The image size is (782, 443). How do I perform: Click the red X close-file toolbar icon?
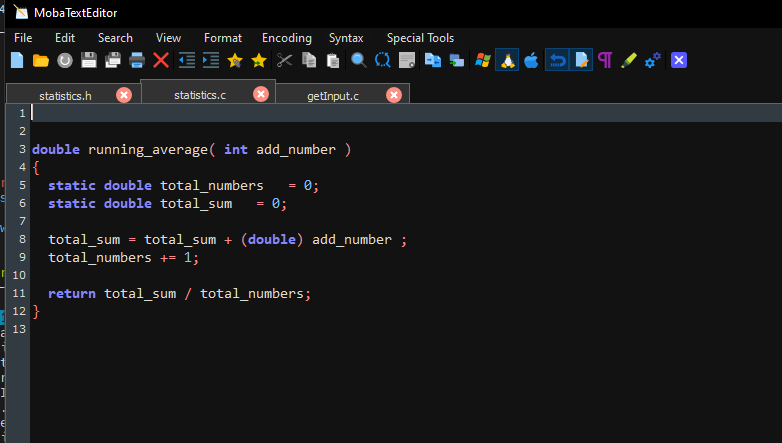pyautogui.click(x=161, y=60)
